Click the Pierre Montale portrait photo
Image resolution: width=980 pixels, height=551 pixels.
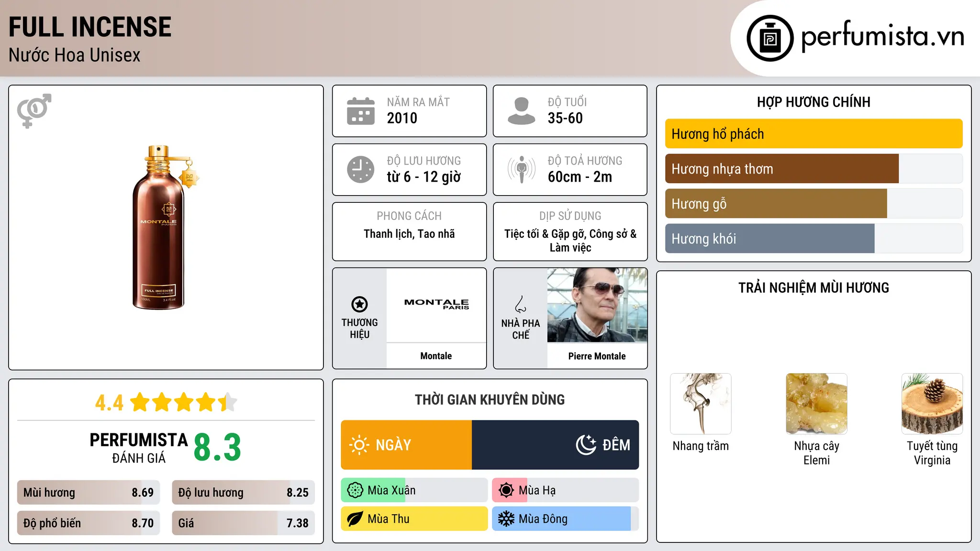(597, 305)
